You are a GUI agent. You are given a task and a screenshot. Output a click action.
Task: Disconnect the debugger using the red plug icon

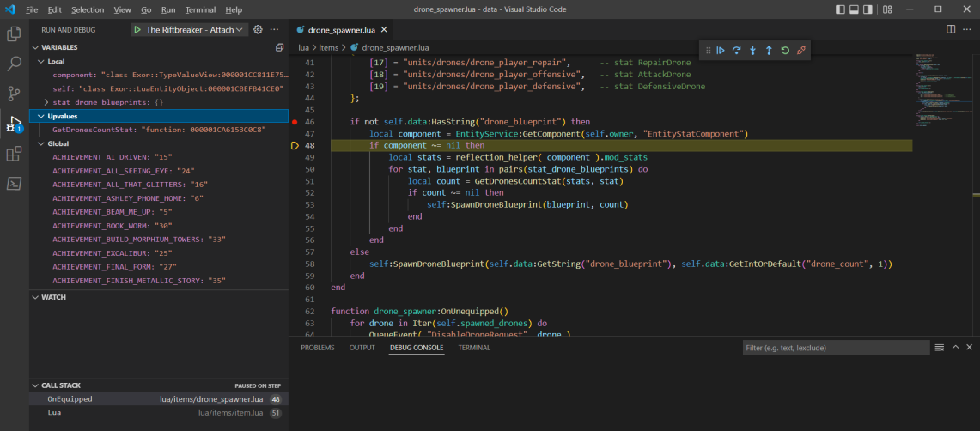[801, 51]
